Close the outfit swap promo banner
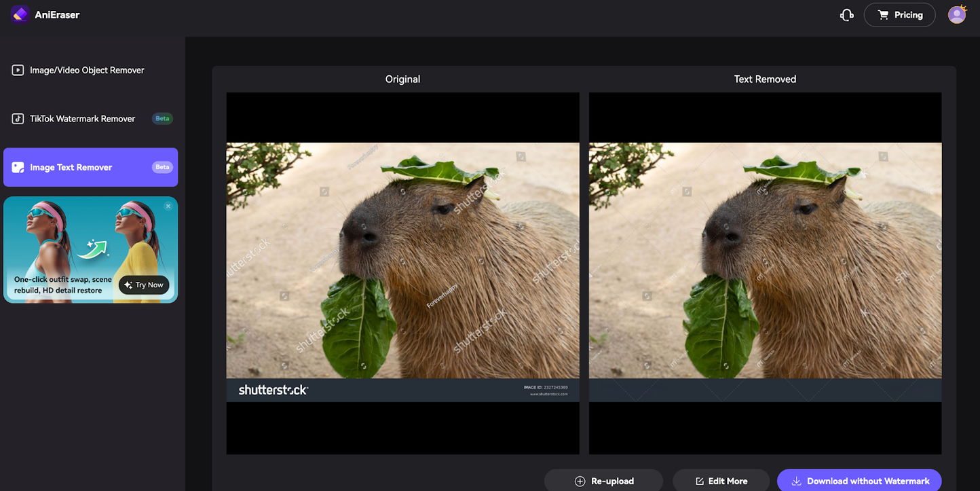This screenshot has width=980, height=491. [x=168, y=206]
